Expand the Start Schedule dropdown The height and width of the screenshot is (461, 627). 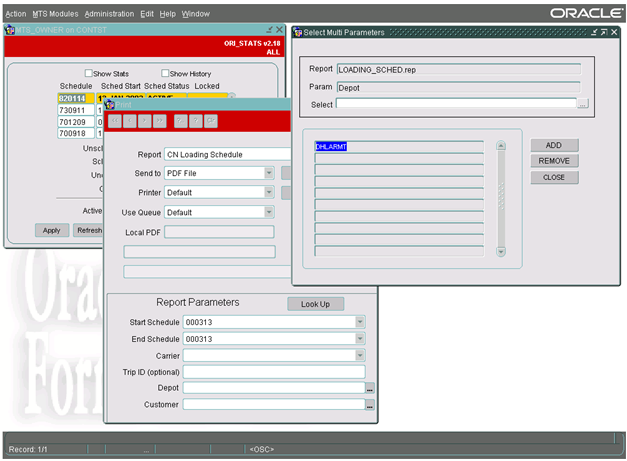360,322
